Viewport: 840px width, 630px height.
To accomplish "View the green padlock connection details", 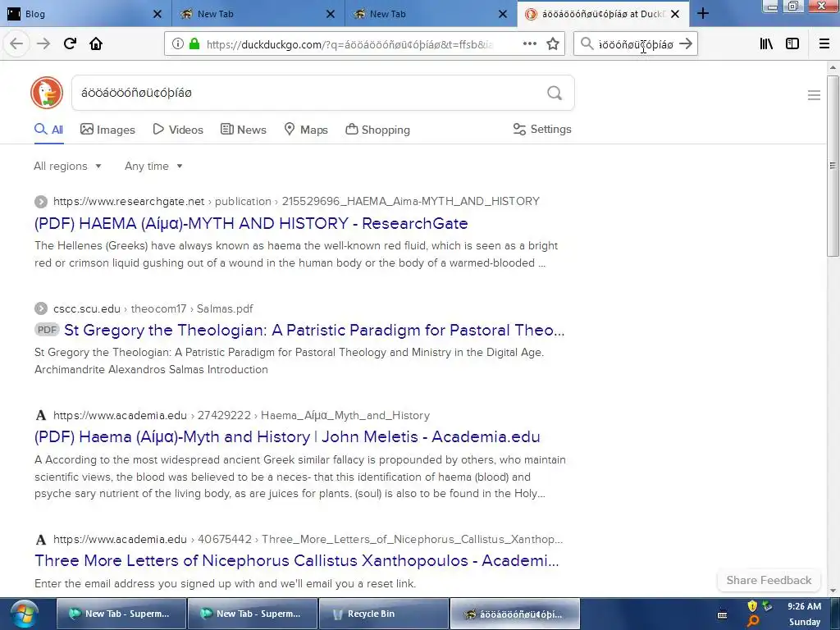I will 194,44.
